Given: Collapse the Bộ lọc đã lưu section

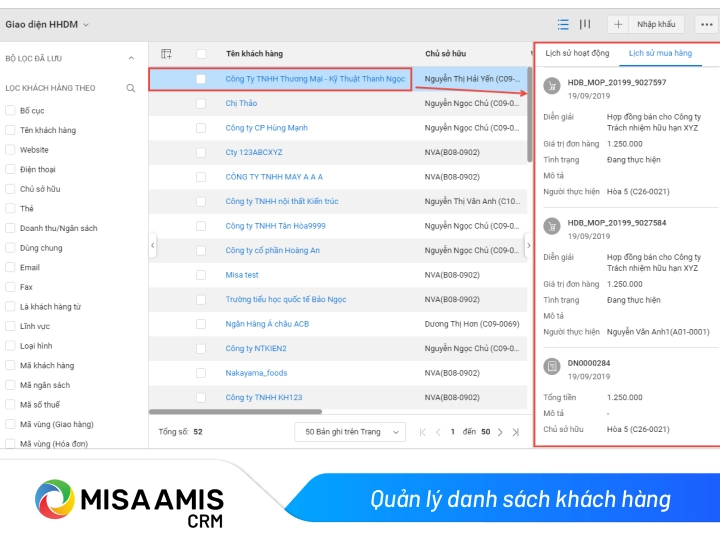Looking at the screenshot, I should coord(131,58).
